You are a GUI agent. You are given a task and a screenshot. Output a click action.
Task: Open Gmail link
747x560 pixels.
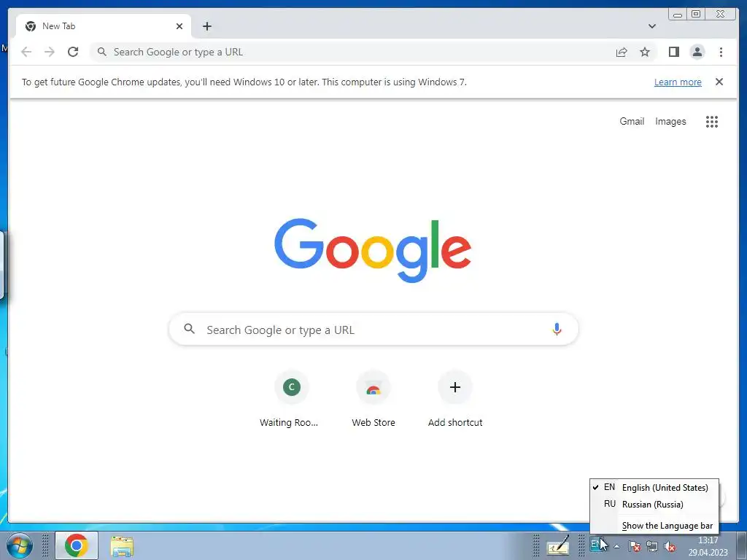tap(632, 122)
